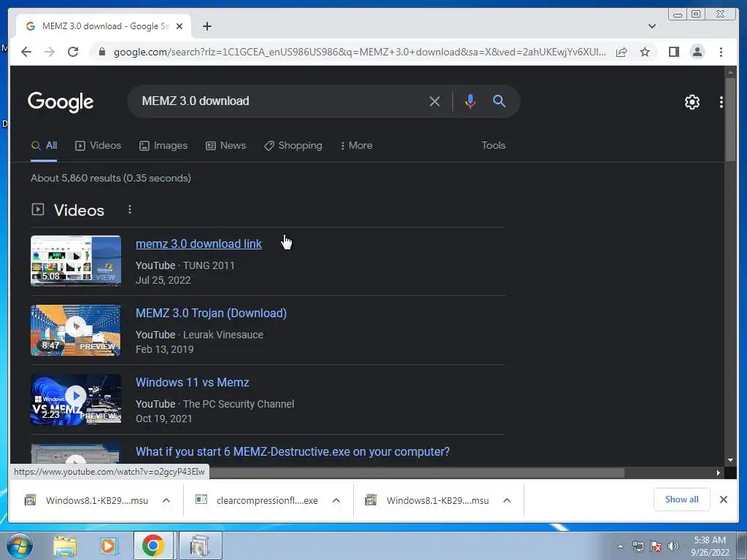Submit search with the magnifier icon
The height and width of the screenshot is (560, 747).
tap(499, 101)
